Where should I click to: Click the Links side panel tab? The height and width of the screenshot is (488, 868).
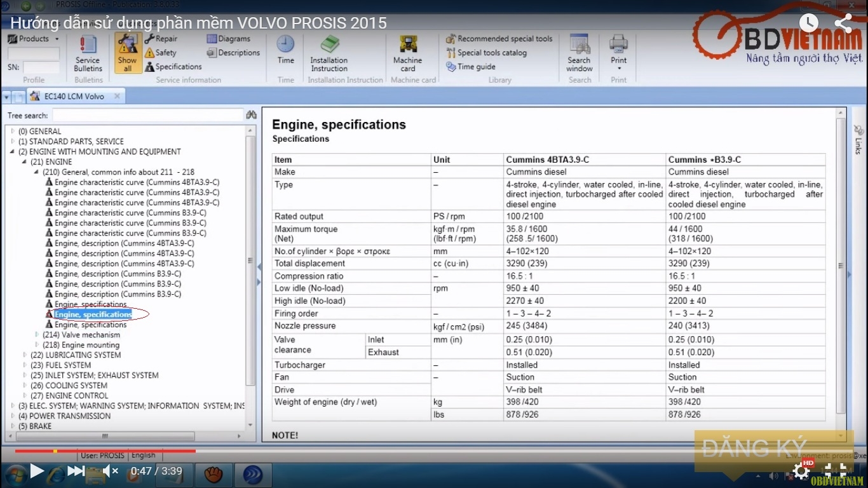tap(858, 139)
